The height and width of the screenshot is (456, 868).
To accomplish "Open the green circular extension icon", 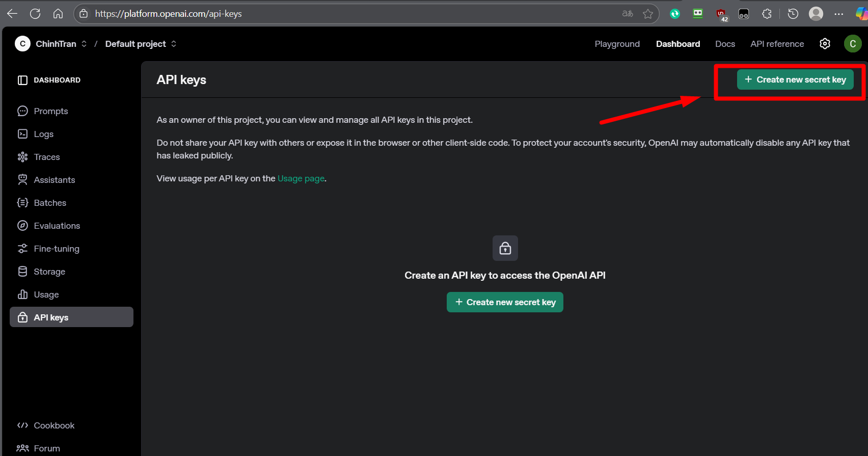I will tap(675, 14).
